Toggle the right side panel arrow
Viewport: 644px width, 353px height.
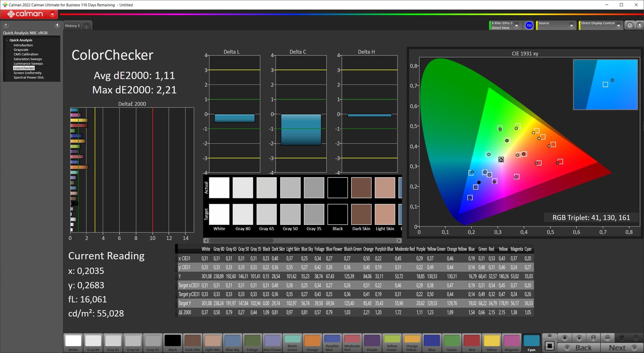(x=640, y=26)
